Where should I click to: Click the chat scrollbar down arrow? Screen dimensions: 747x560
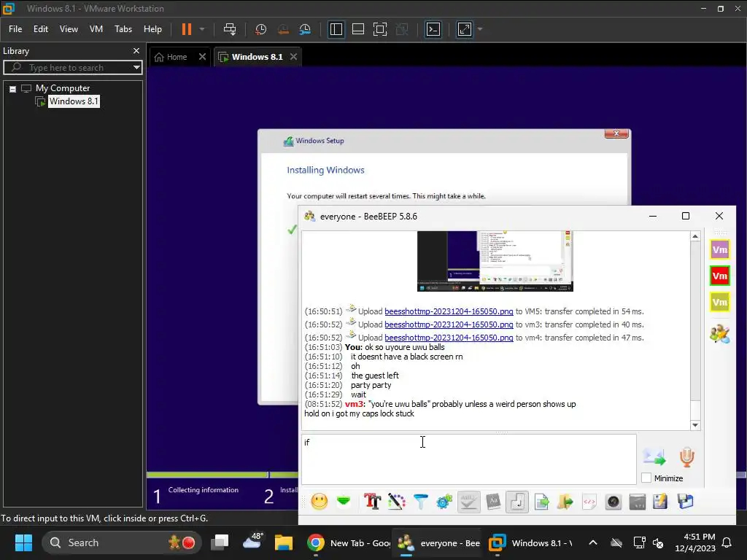[695, 425]
